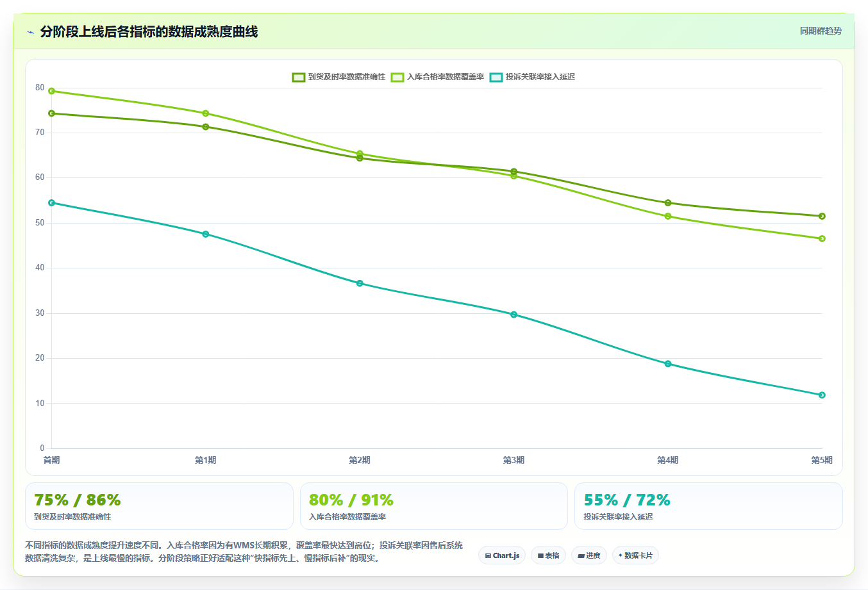Toggle the 到货及时率数据准确性 legend swatch
This screenshot has width=868, height=590.
point(298,77)
